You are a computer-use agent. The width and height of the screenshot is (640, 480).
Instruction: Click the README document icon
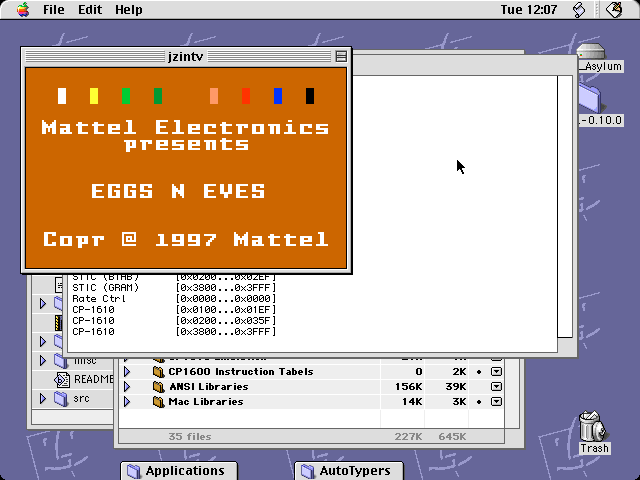coord(62,380)
